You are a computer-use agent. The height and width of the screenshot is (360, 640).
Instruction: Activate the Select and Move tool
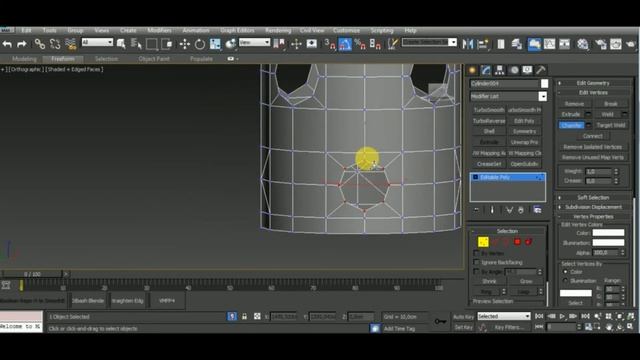(184, 44)
